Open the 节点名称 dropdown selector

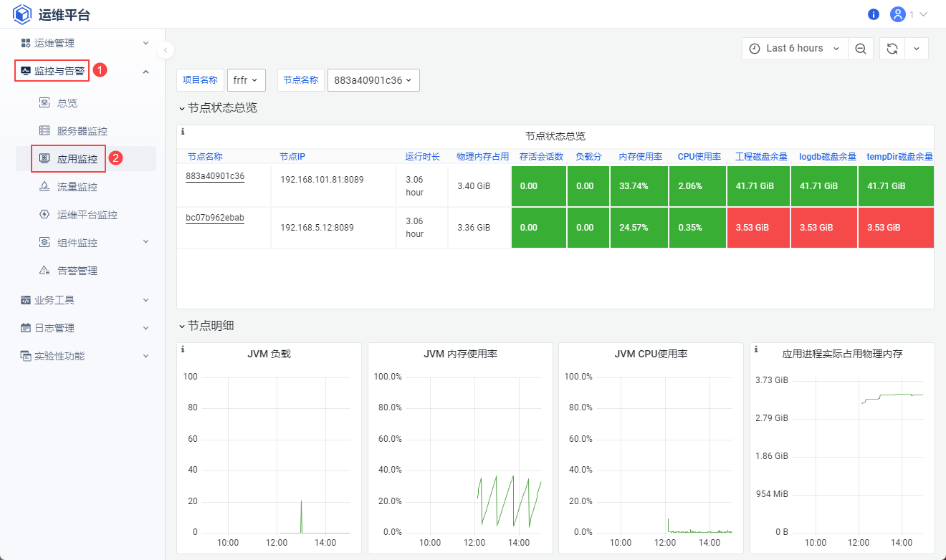[x=373, y=80]
